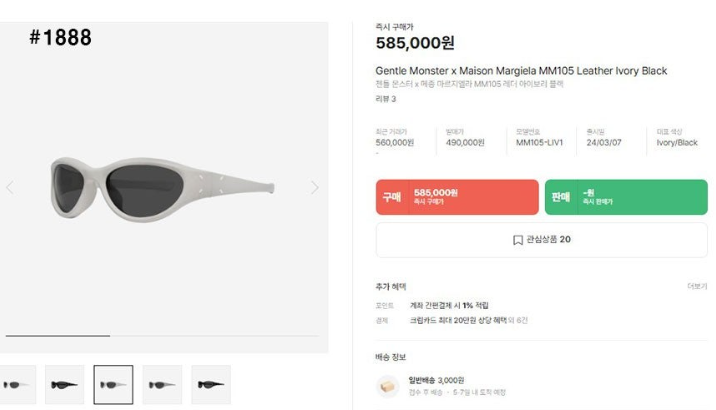716x410 pixels.
Task: Click the red 구매 585,000원 buy button
Action: (x=457, y=197)
